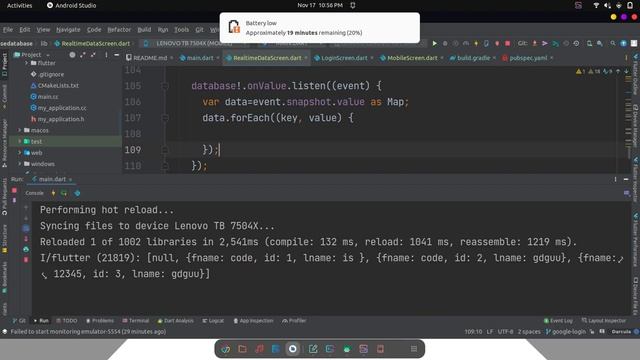
Task: Click the hot reload lightning icon in the Console
Action: [x=53, y=193]
